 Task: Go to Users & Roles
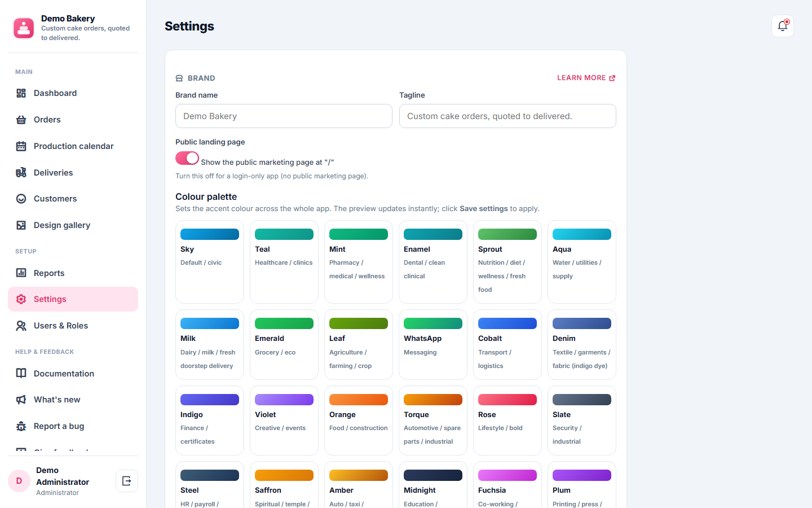(x=73, y=326)
